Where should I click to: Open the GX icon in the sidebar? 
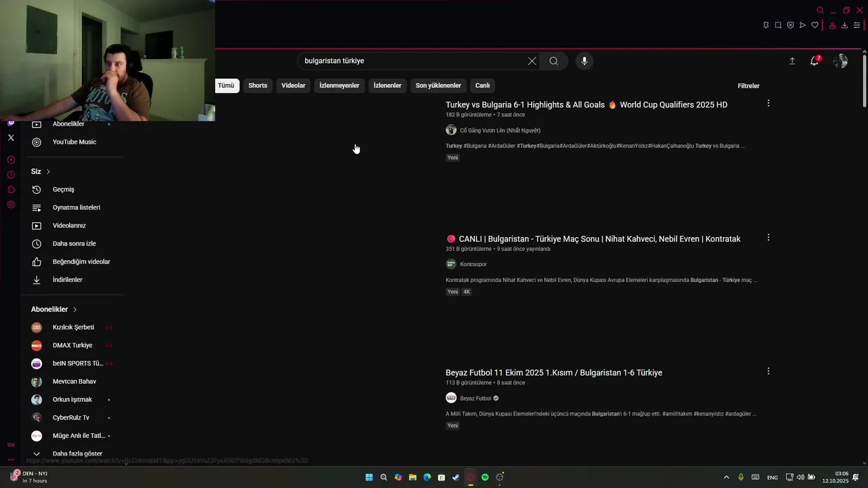(x=11, y=445)
